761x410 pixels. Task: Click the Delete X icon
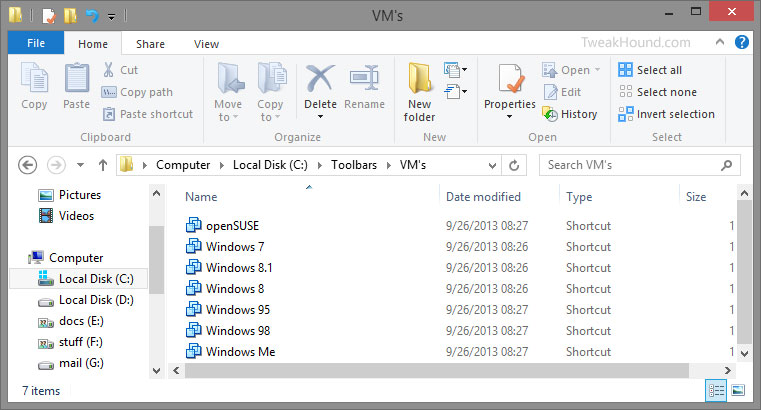320,78
